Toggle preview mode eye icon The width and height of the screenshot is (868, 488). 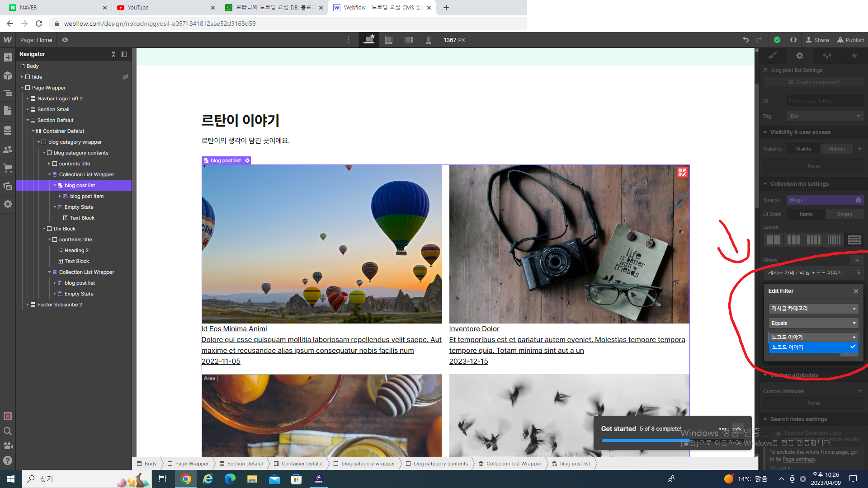click(x=65, y=40)
